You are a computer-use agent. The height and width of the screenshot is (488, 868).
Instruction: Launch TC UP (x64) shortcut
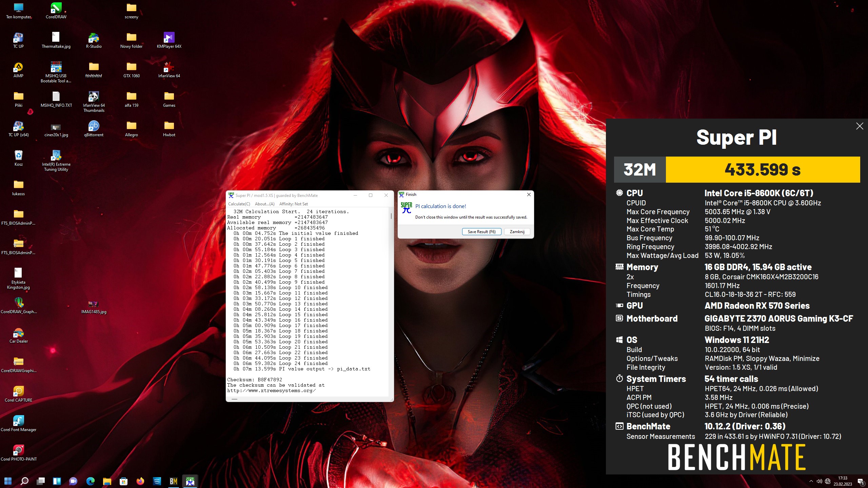point(18,128)
